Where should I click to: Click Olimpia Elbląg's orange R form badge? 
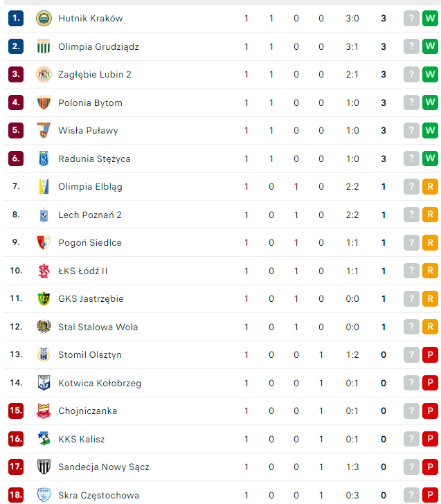430,186
